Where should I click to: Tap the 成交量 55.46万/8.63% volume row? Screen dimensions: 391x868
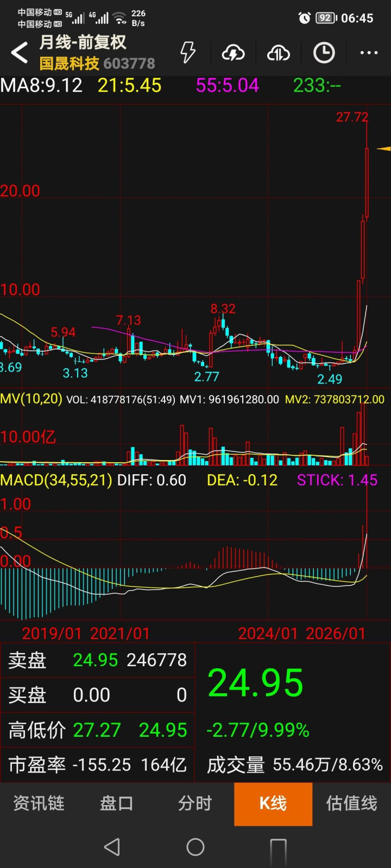295,765
